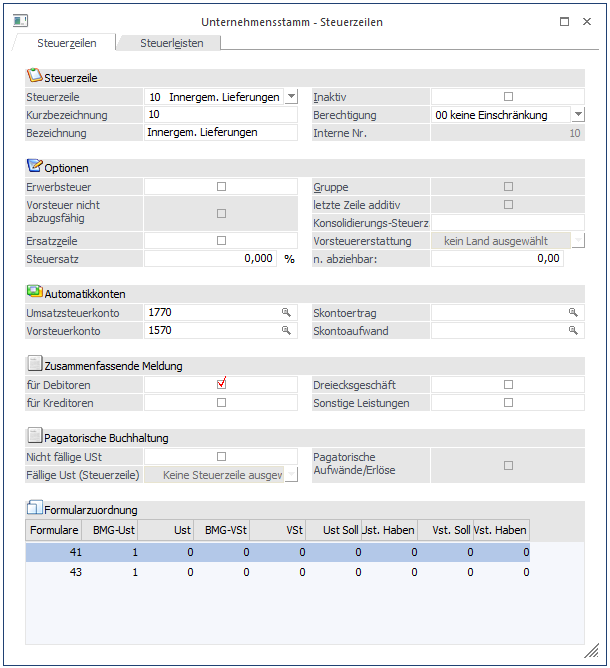Click the BMG-Ust column header
This screenshot has height=668, width=610.
pos(109,531)
